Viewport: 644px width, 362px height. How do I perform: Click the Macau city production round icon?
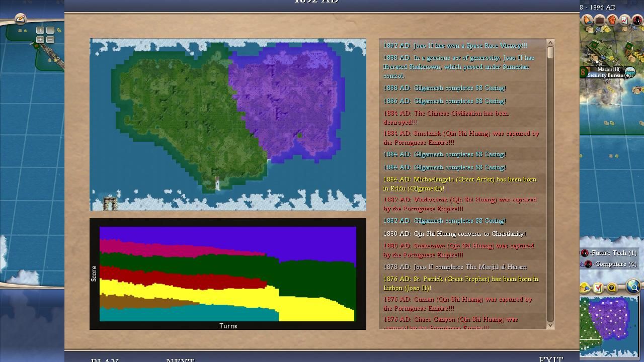pos(630,73)
